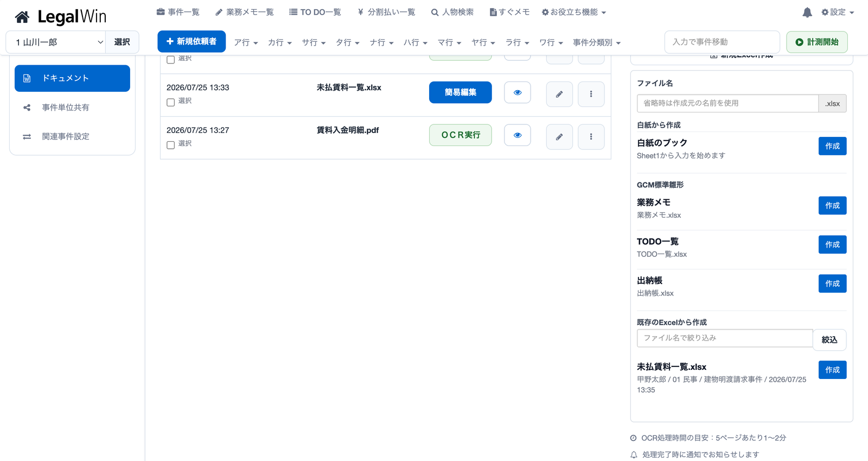Click the bell icon by 処理完了時に通知
Viewport: 868px width, 461px height.
click(634, 455)
